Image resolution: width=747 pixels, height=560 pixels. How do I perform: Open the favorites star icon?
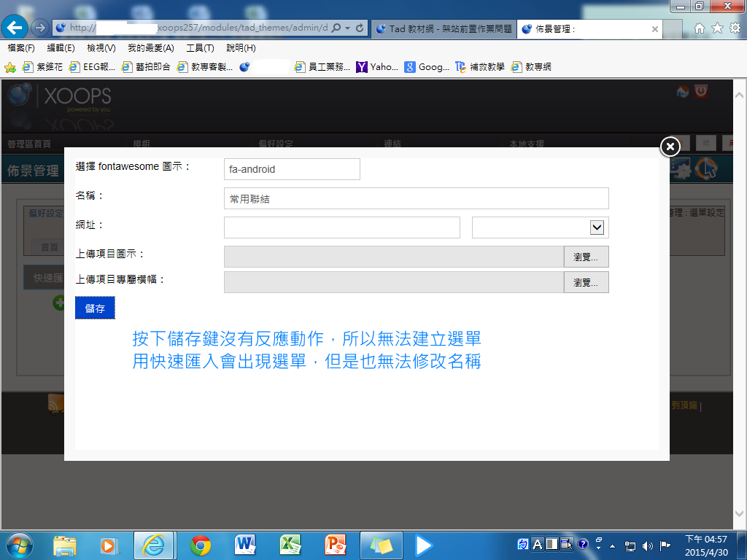717,28
